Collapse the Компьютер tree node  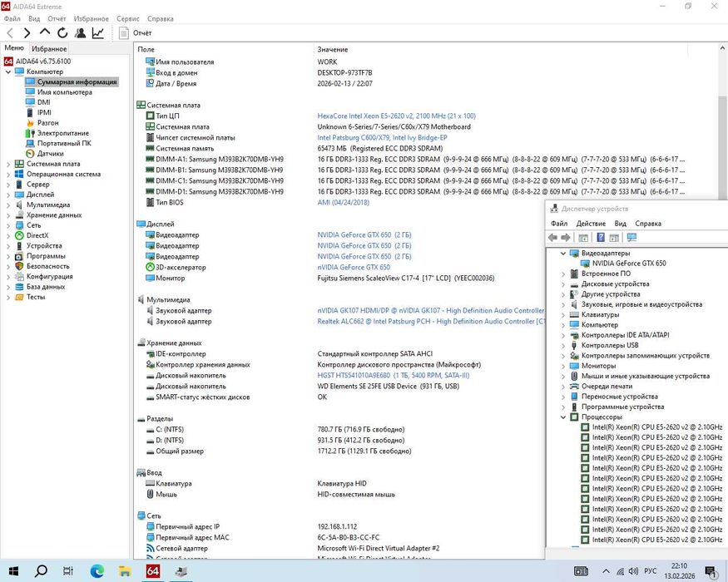pyautogui.click(x=8, y=72)
